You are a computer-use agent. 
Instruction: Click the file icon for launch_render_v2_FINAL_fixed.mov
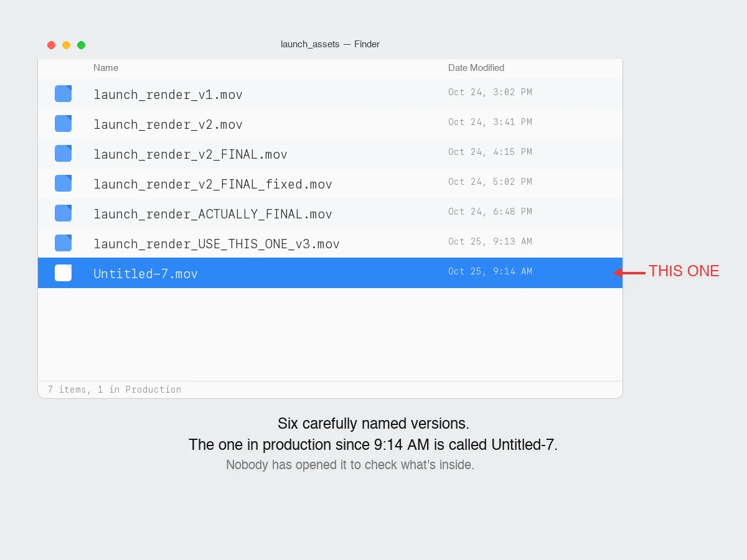point(63,184)
